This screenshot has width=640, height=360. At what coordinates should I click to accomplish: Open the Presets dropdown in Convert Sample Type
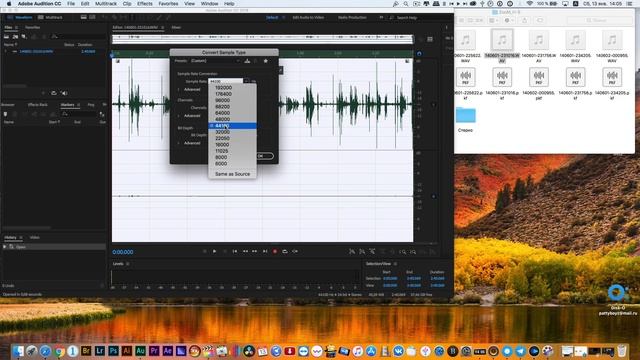pos(216,61)
